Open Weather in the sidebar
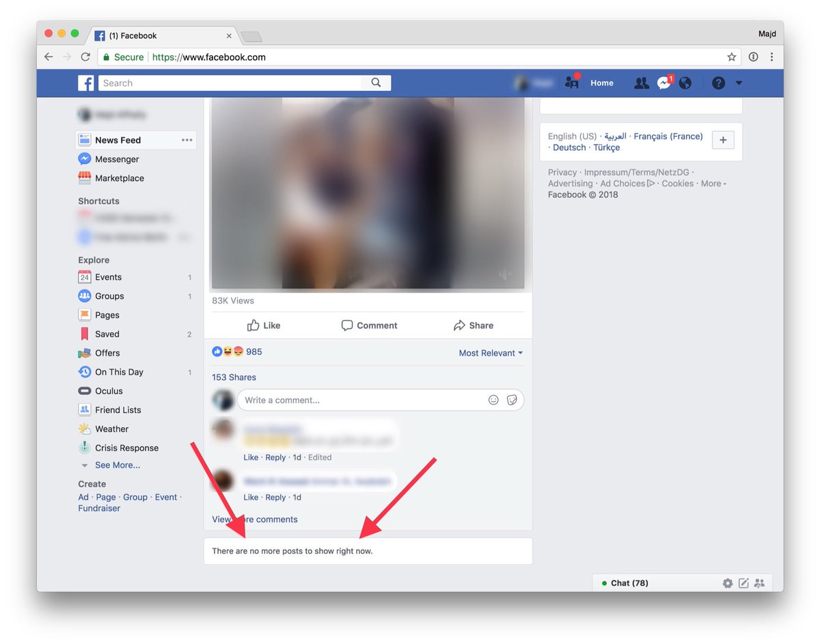Image resolution: width=820 pixels, height=644 pixels. click(111, 429)
